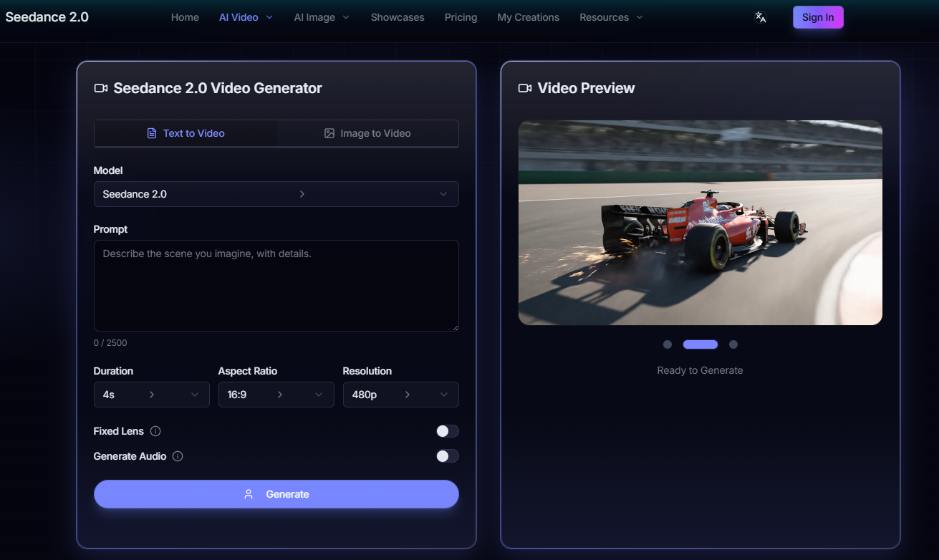Open the Aspect Ratio dropdown showing 16:9
The height and width of the screenshot is (560, 939).
click(276, 395)
